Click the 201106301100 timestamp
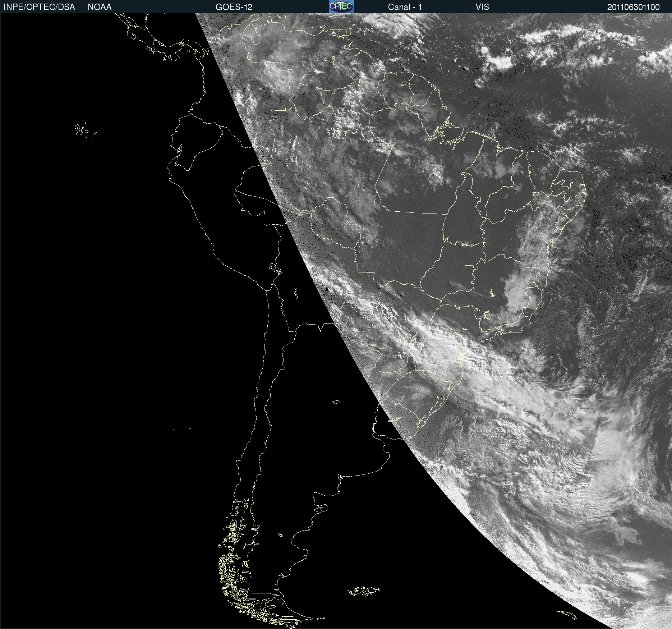Viewport: 672px width, 629px height. pos(634,7)
